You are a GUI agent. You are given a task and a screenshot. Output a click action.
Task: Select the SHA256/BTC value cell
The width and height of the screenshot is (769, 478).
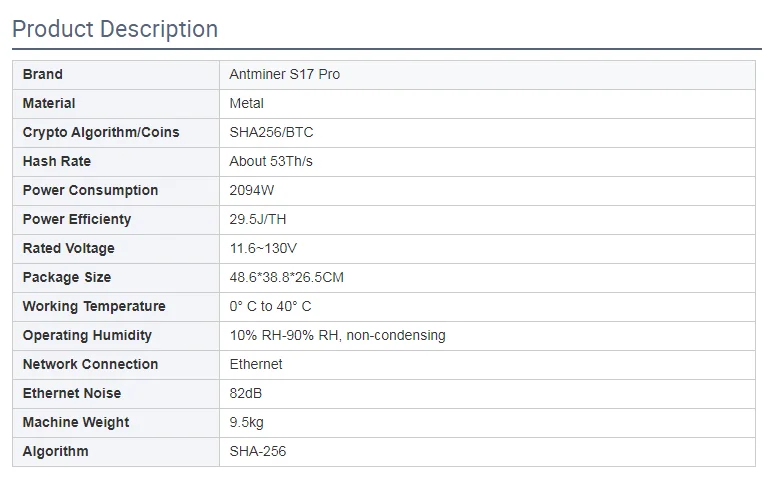tap(272, 132)
